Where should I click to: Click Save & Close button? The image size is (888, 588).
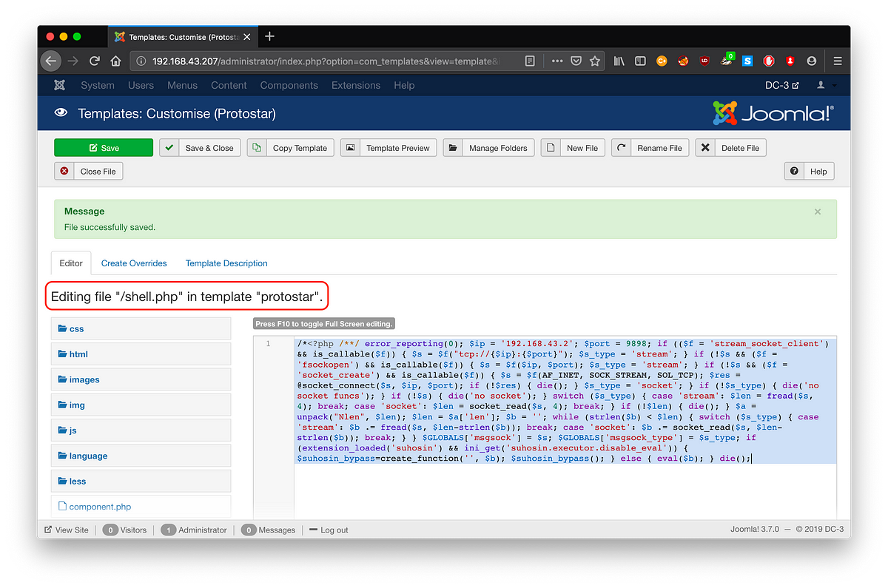coord(200,148)
